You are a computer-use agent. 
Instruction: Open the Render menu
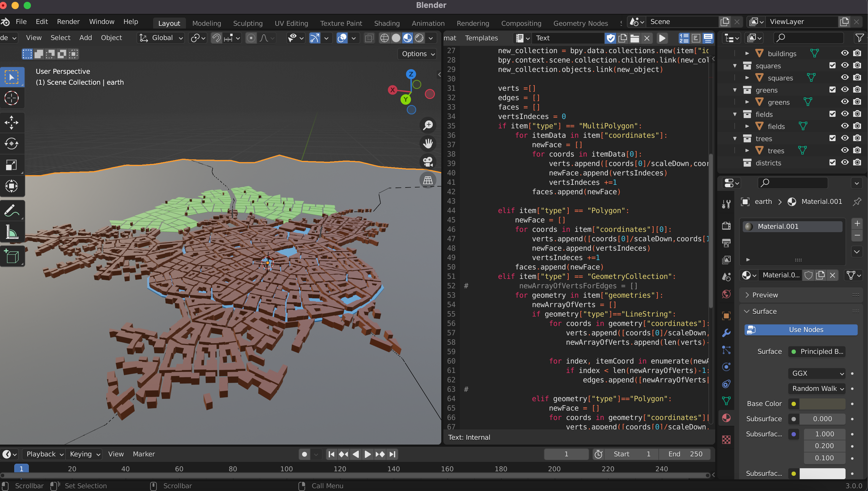pyautogui.click(x=68, y=22)
